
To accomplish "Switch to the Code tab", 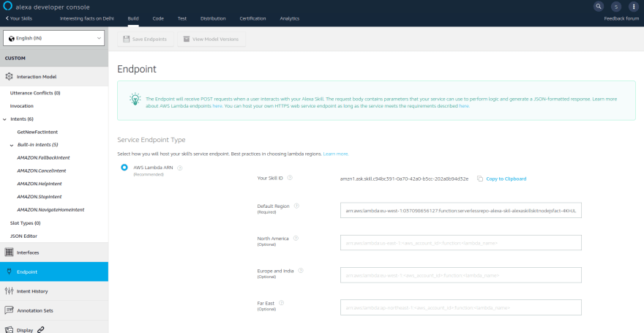I will click(x=158, y=18).
